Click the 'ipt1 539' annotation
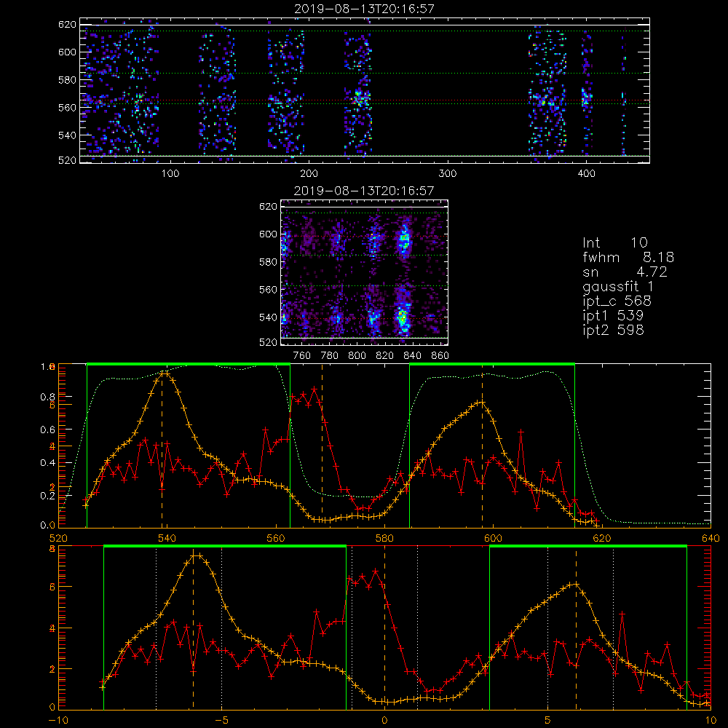 pyautogui.click(x=613, y=316)
